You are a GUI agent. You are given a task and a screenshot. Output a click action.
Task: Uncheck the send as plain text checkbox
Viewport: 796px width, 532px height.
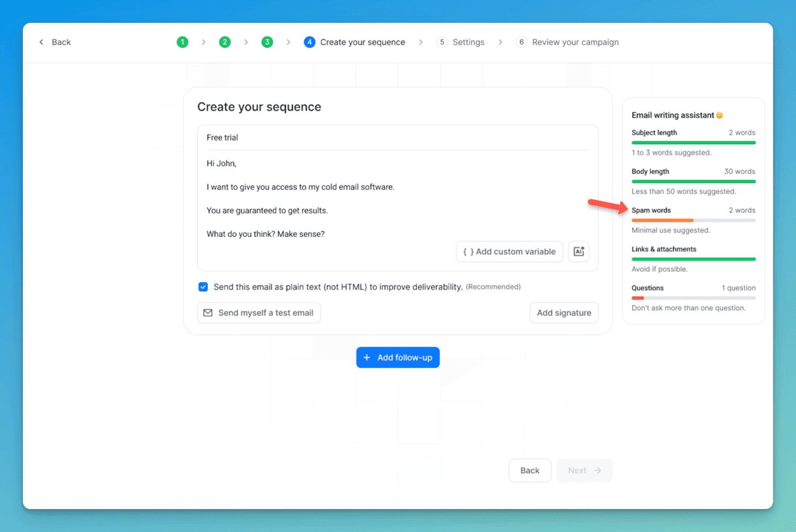pyautogui.click(x=203, y=287)
